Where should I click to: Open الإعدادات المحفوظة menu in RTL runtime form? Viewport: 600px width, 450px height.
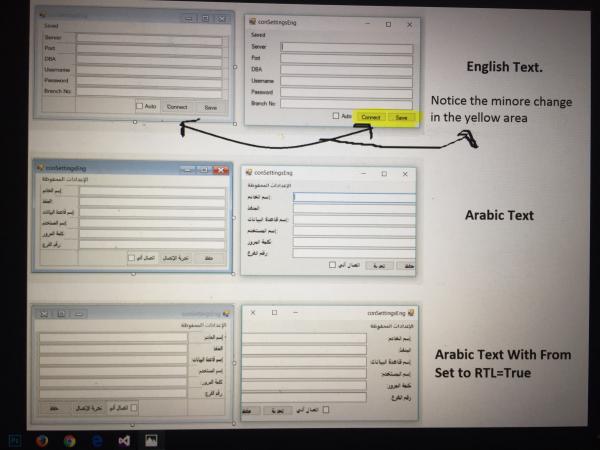[392, 326]
